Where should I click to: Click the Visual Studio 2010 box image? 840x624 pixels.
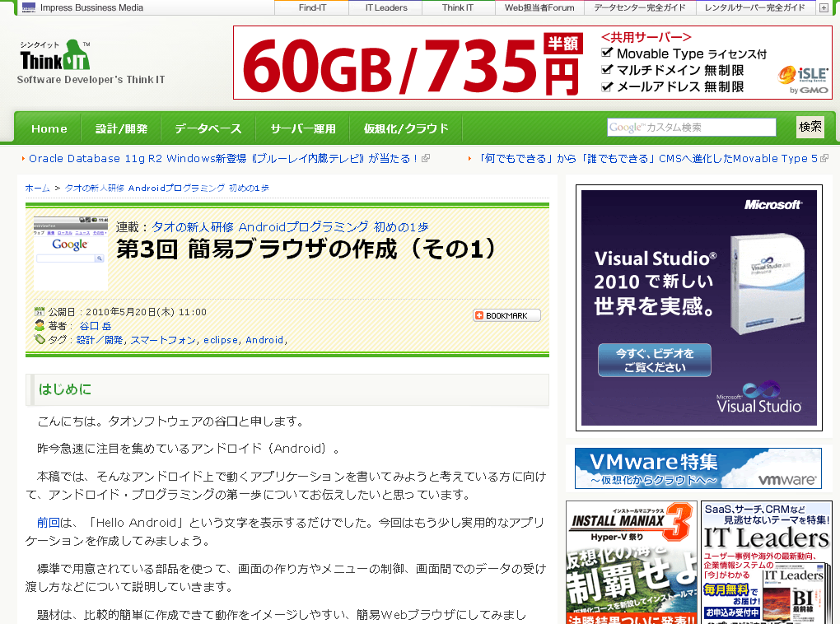(768, 284)
